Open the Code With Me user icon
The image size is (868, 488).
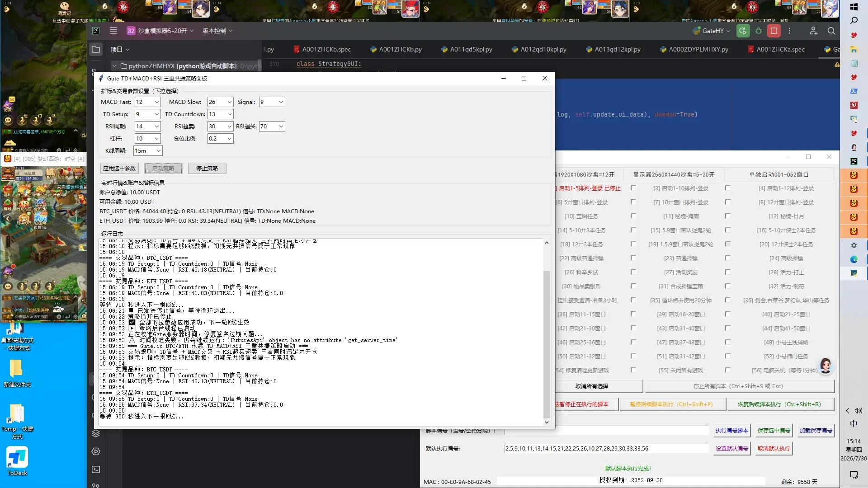point(813,31)
